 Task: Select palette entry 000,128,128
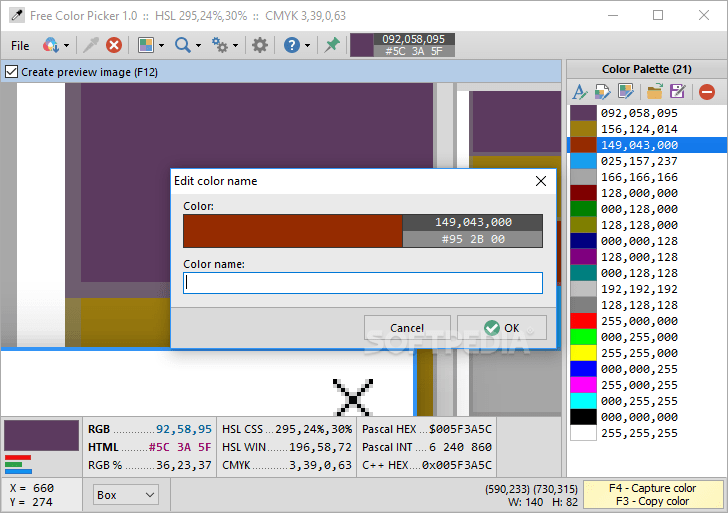coord(648,273)
